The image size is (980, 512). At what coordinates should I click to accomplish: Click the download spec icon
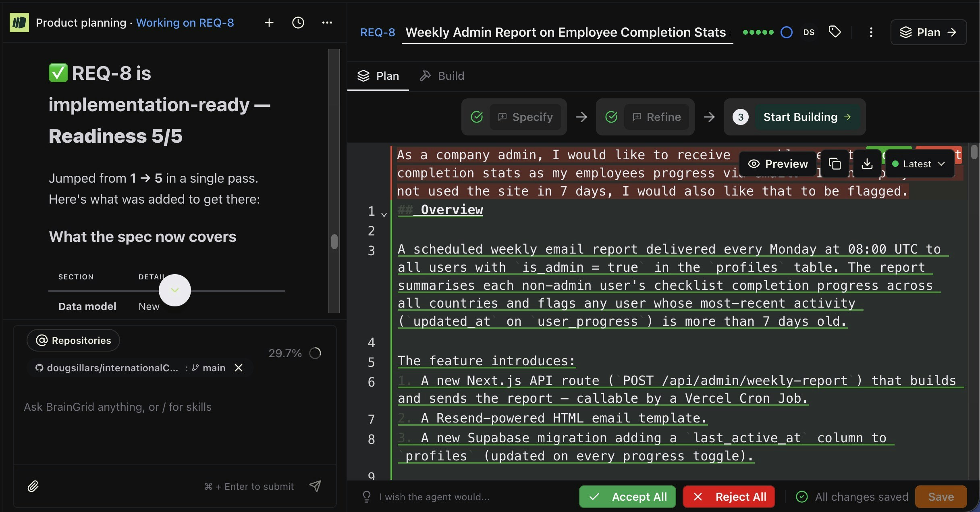pyautogui.click(x=867, y=164)
